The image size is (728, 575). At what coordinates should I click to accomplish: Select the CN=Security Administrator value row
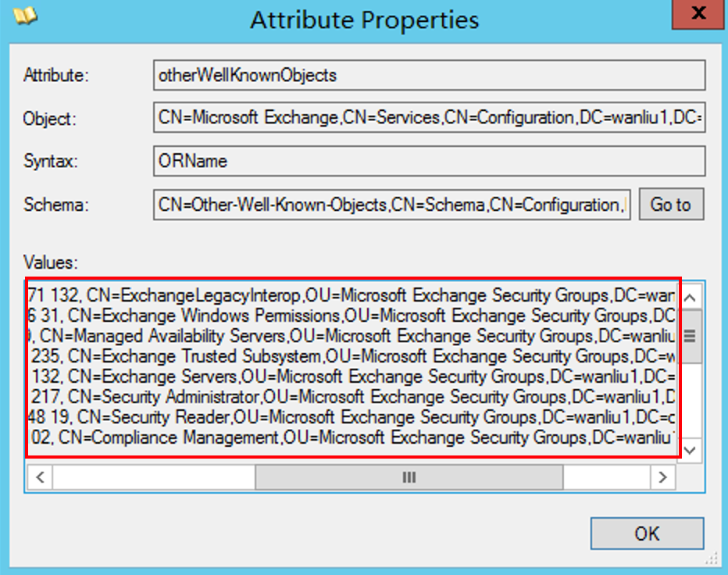(352, 397)
